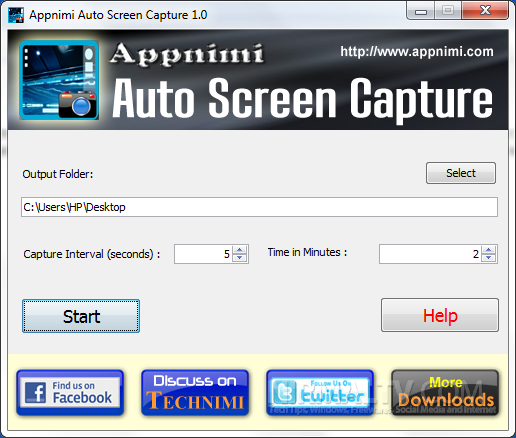Open the Find us on Facebook banner
Viewport: 516px width, 438px height.
(70, 393)
